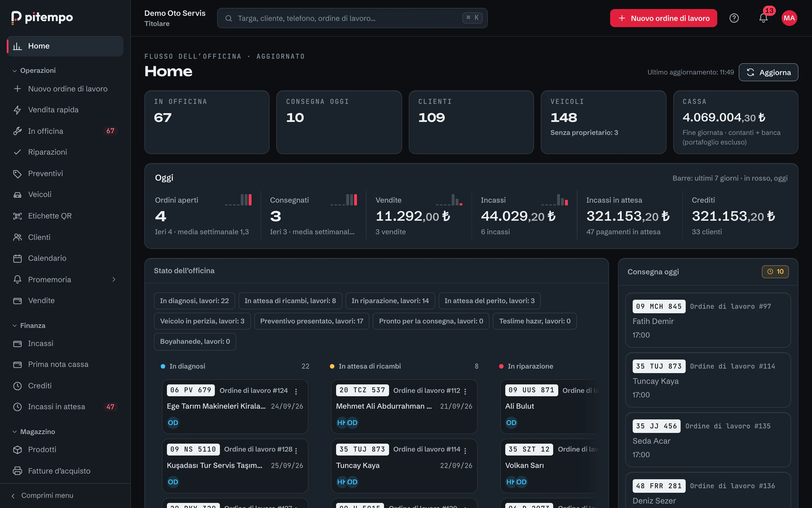
Task: Open the MA user avatar menu
Action: pos(789,18)
